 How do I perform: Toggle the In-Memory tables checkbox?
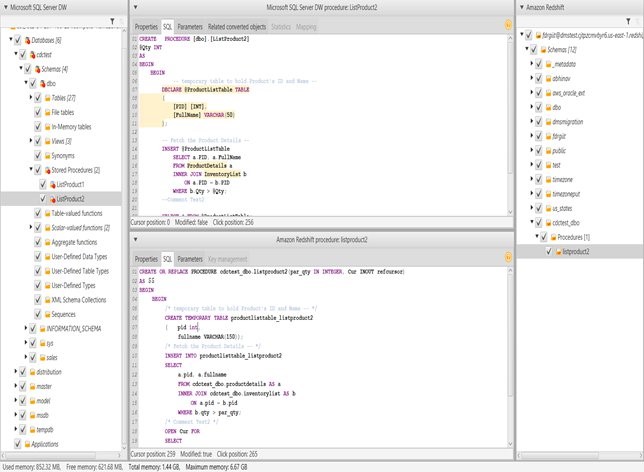tap(37, 126)
